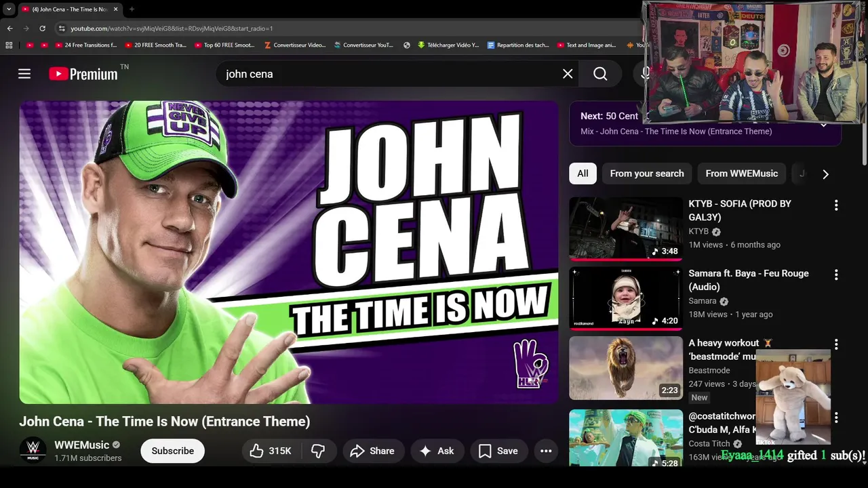Click the John Cena video title text

click(165, 422)
